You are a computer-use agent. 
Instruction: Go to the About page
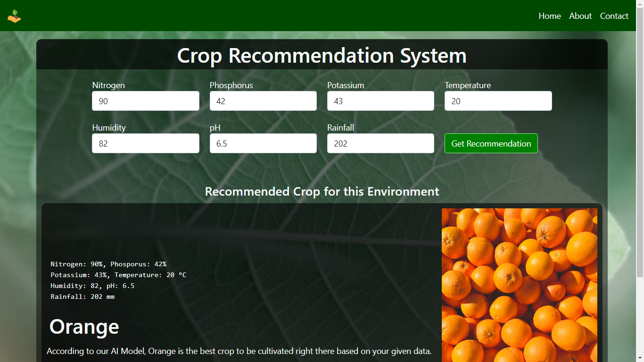tap(580, 16)
